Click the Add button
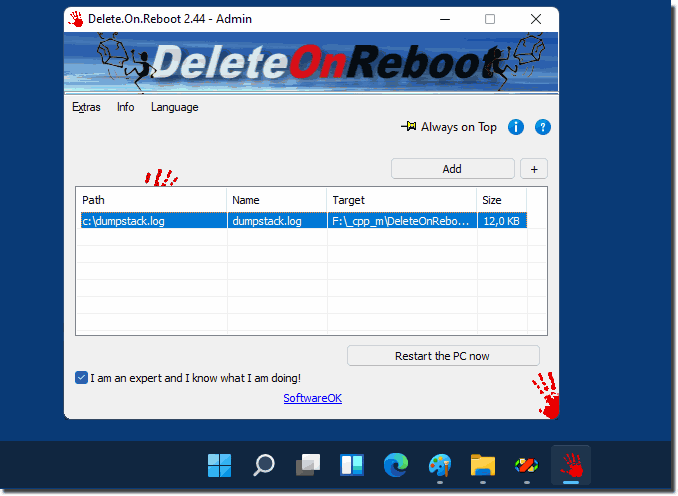Viewport: 678px width, 496px height. (x=453, y=169)
